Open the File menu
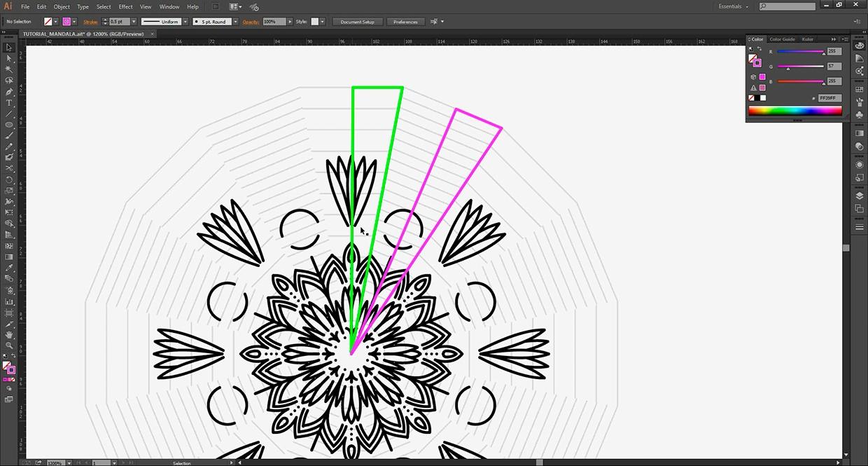 click(x=25, y=6)
